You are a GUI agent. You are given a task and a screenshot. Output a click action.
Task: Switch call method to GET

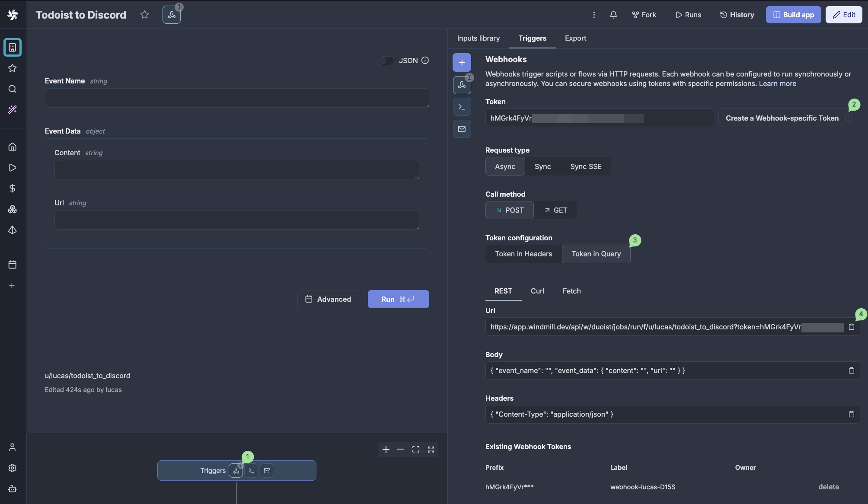556,210
